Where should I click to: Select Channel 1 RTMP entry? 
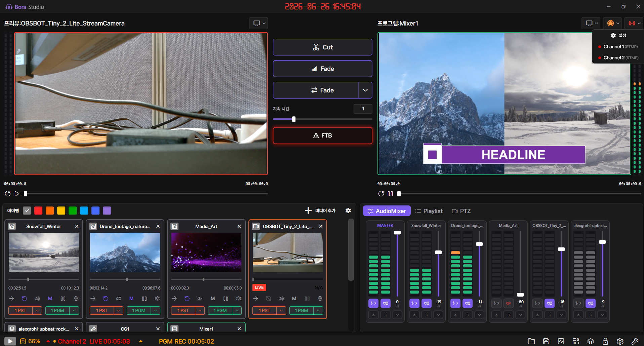618,47
